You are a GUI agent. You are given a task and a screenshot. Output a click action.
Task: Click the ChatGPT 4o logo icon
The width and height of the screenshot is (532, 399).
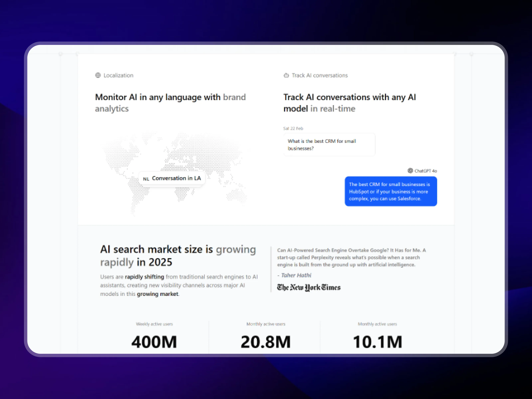tap(410, 171)
